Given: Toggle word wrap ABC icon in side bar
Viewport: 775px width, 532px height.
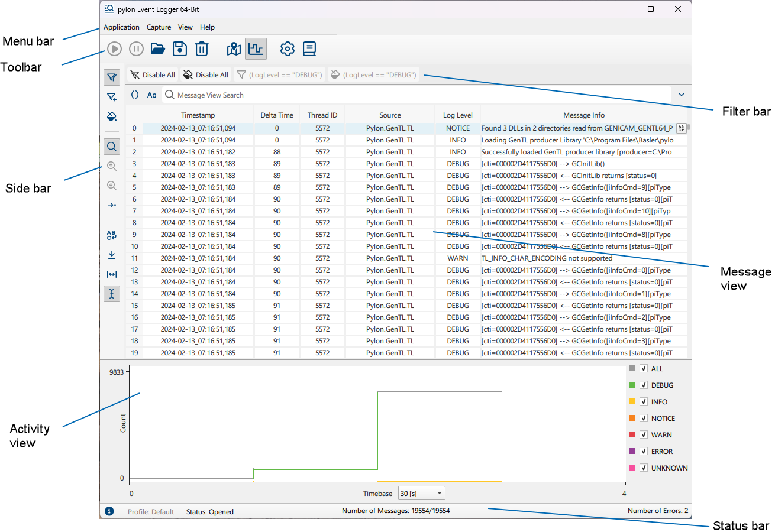Looking at the screenshot, I should (x=112, y=235).
